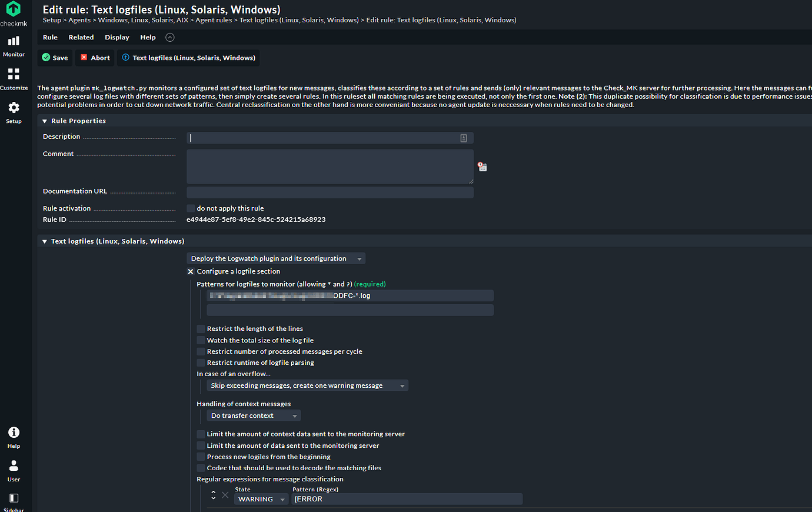Click the Save button
The image size is (812, 512).
(x=54, y=58)
